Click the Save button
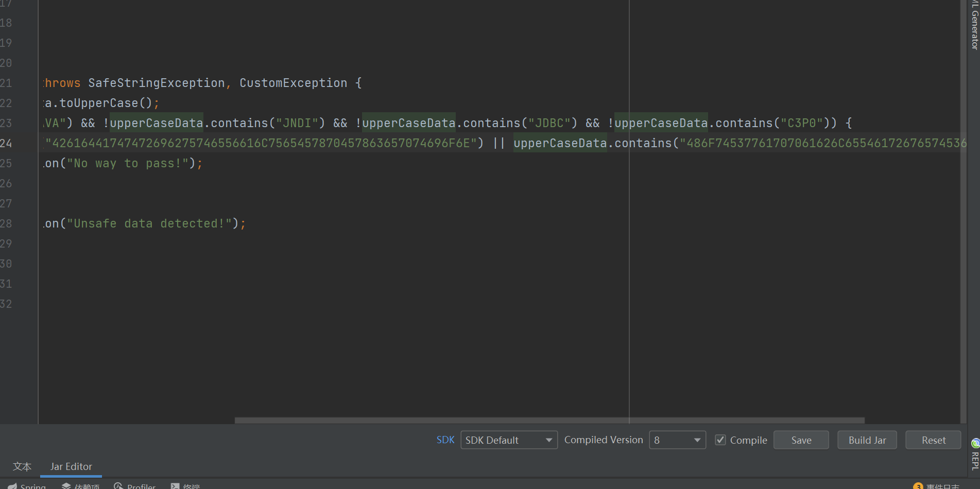 point(801,440)
